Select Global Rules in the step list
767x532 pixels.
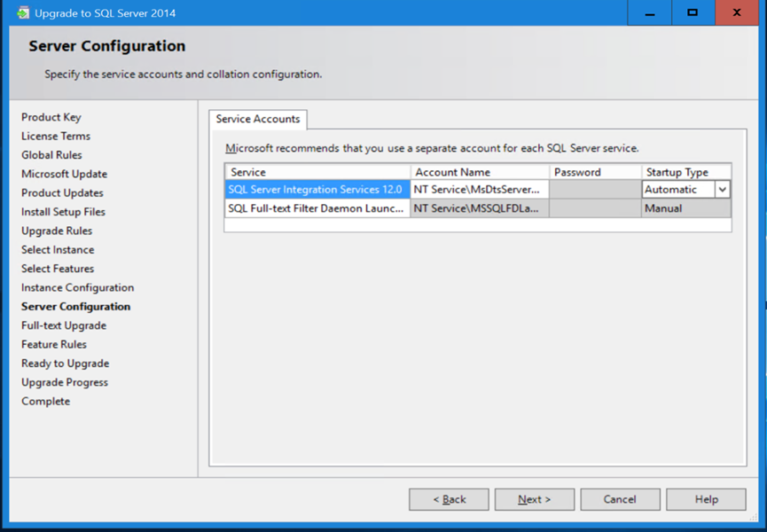coord(51,155)
